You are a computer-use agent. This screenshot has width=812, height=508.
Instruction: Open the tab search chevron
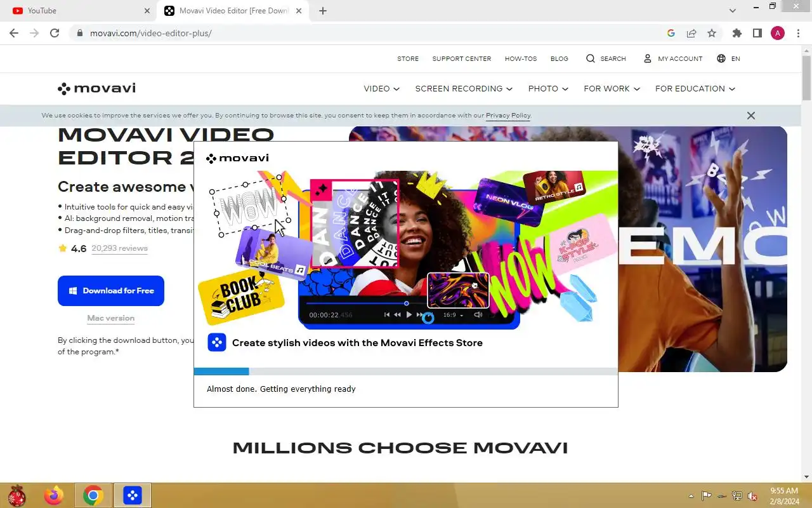point(733,11)
